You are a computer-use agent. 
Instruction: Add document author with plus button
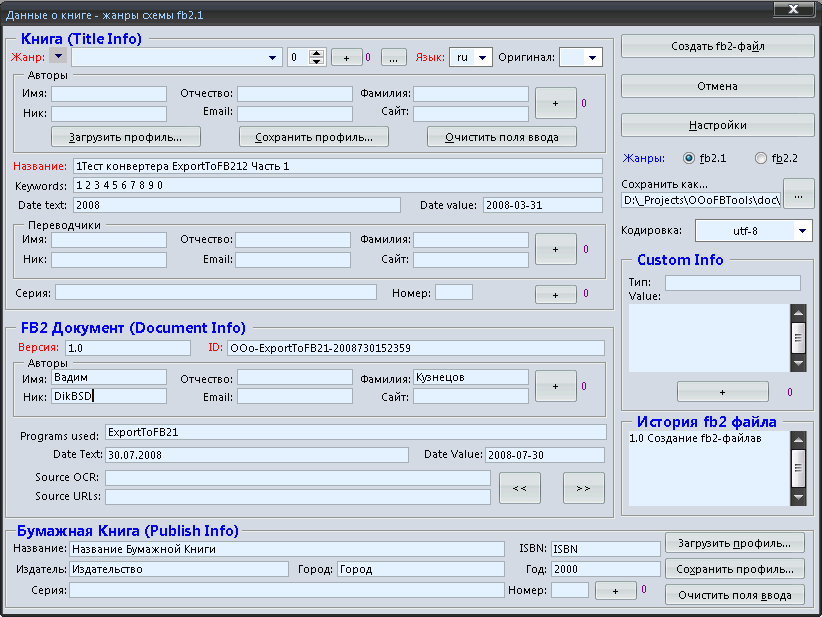click(555, 386)
